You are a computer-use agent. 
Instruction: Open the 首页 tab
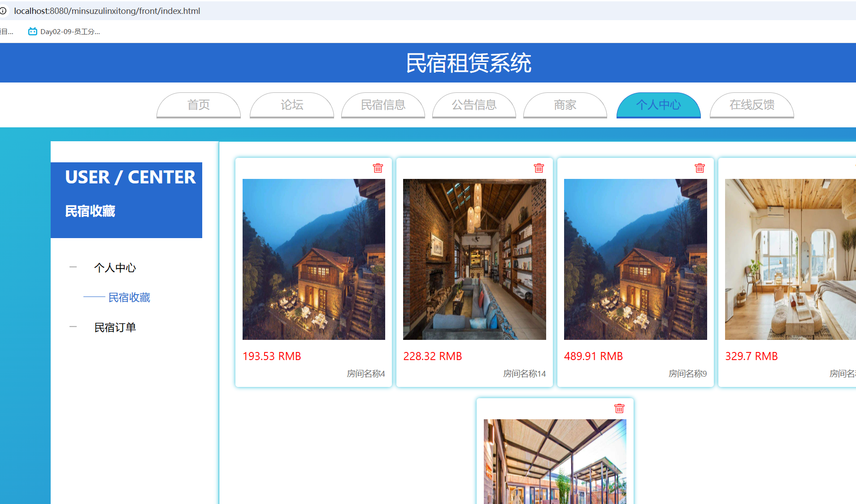pos(199,105)
